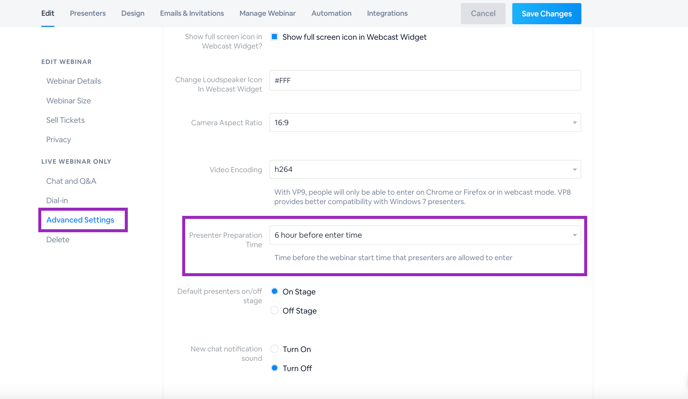Select the Off Stage radio option
Image resolution: width=688 pixels, height=399 pixels.
point(275,311)
